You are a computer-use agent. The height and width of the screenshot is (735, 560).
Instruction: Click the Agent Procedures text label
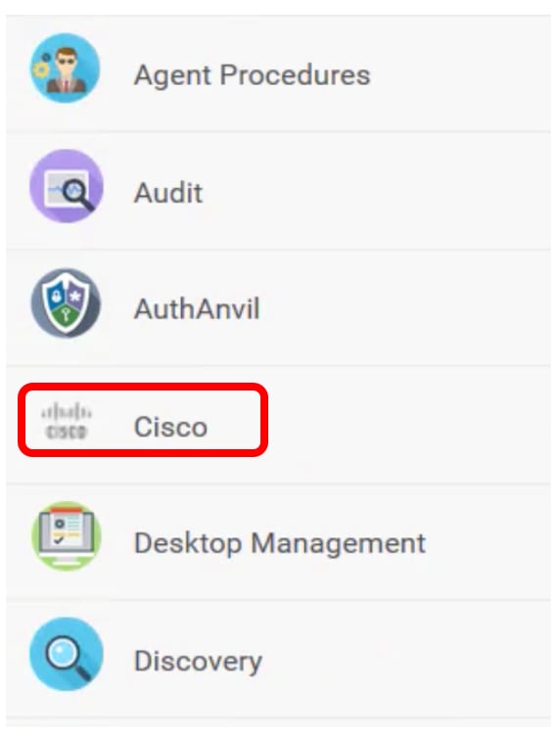(x=253, y=75)
